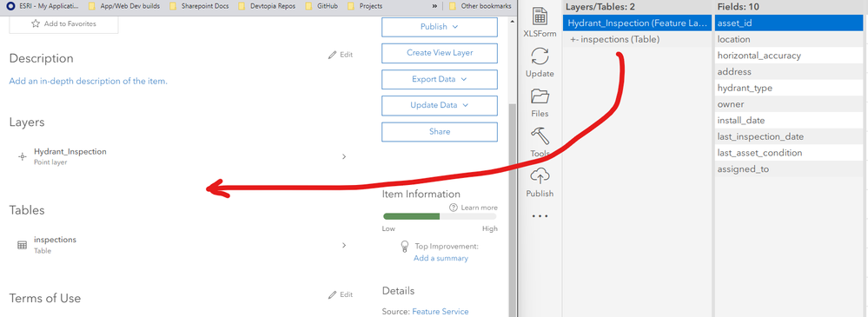Open the Feature Service source link

[x=441, y=312]
